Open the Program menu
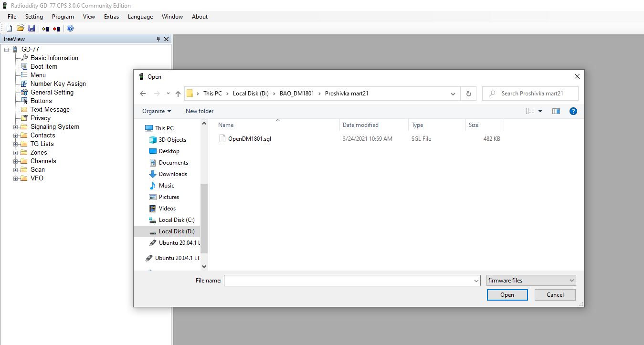 [63, 17]
